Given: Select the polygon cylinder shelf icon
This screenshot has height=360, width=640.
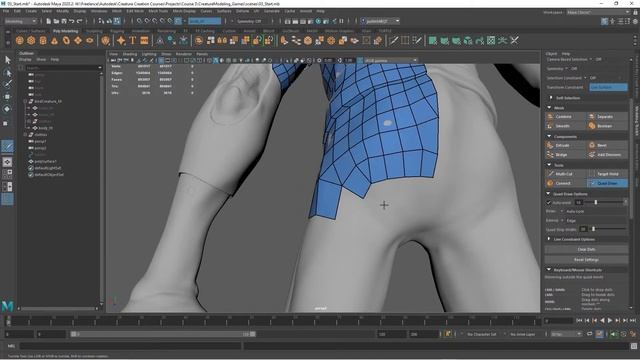Looking at the screenshot, I should [x=43, y=40].
